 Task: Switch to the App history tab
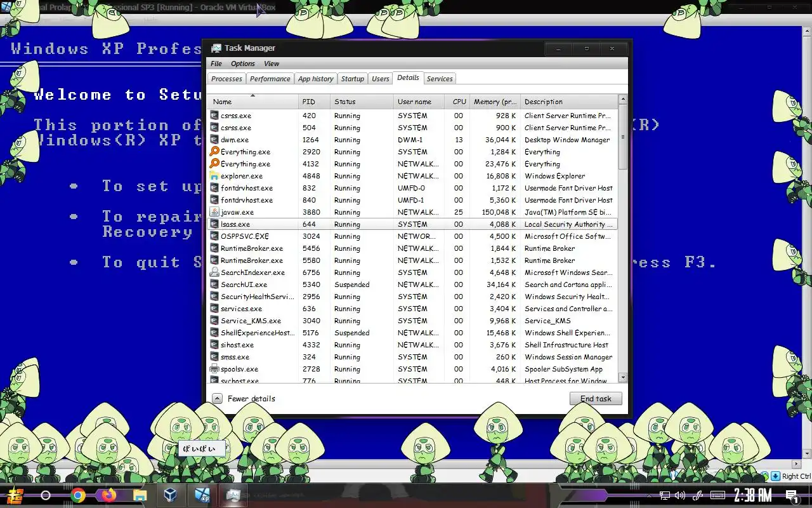tap(315, 79)
